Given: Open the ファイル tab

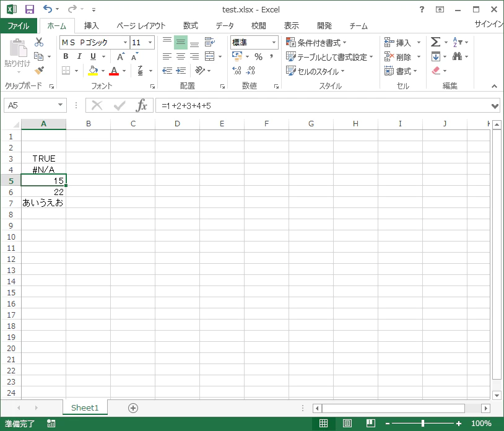Looking at the screenshot, I should pos(19,26).
